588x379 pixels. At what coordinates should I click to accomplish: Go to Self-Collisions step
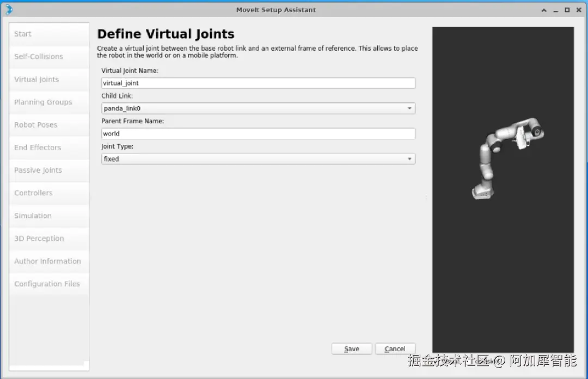[x=49, y=57]
